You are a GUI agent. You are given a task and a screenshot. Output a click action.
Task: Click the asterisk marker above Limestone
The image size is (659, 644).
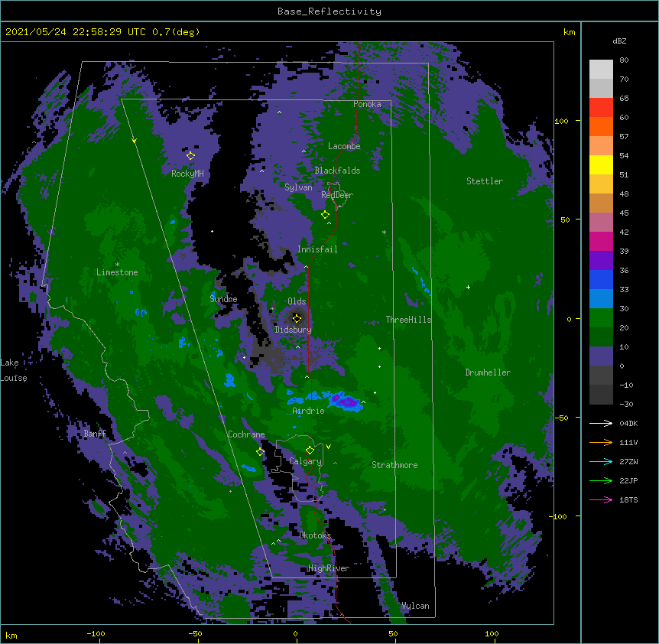point(117,265)
